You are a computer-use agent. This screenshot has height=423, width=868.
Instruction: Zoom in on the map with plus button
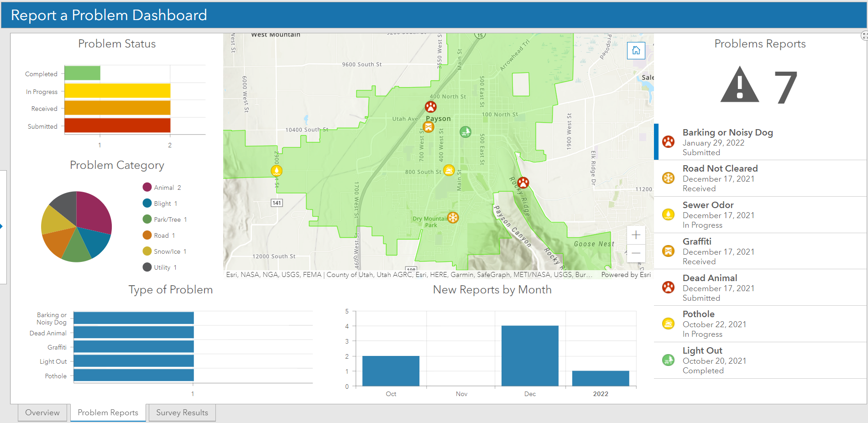click(636, 235)
